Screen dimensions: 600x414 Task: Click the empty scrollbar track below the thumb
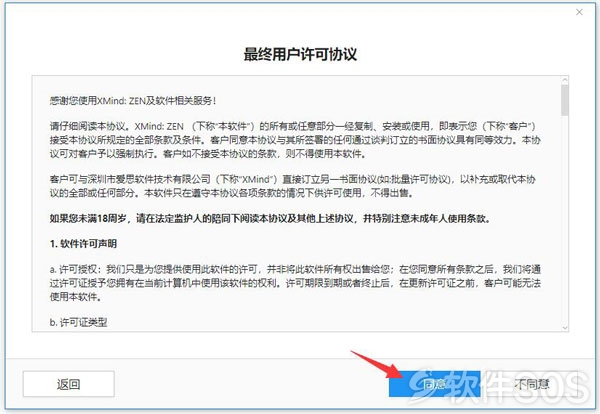(x=564, y=220)
